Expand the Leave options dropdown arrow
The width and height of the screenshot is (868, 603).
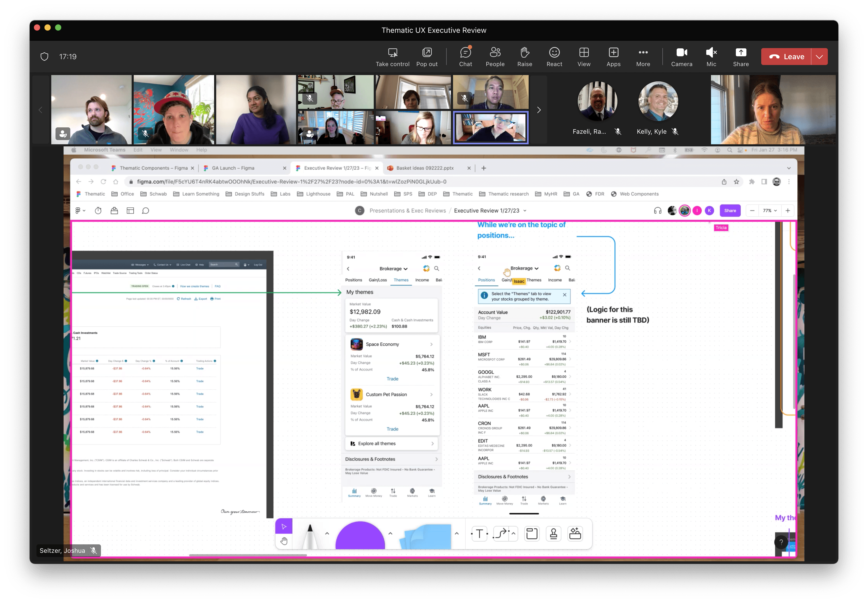(819, 57)
